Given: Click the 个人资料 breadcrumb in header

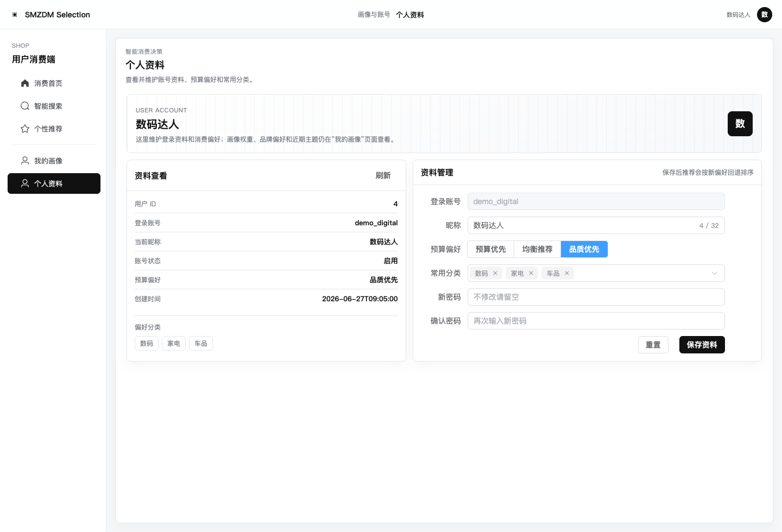Looking at the screenshot, I should point(410,15).
